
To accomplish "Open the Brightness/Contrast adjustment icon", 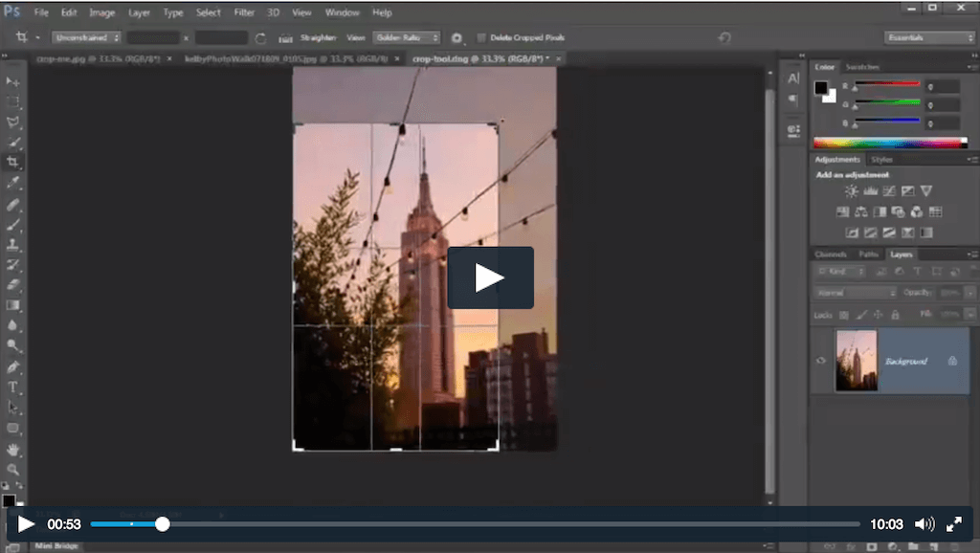I will 850,191.
